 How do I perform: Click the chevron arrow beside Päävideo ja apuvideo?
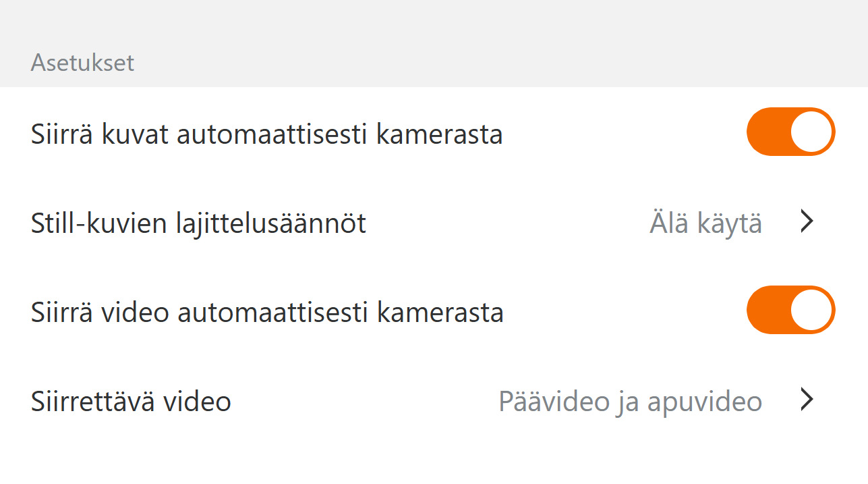tap(807, 400)
